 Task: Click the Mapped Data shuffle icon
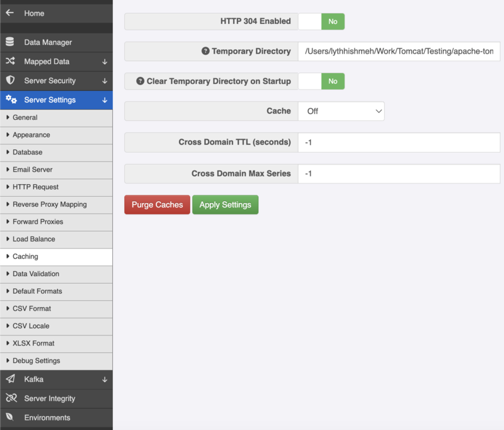(x=12, y=60)
